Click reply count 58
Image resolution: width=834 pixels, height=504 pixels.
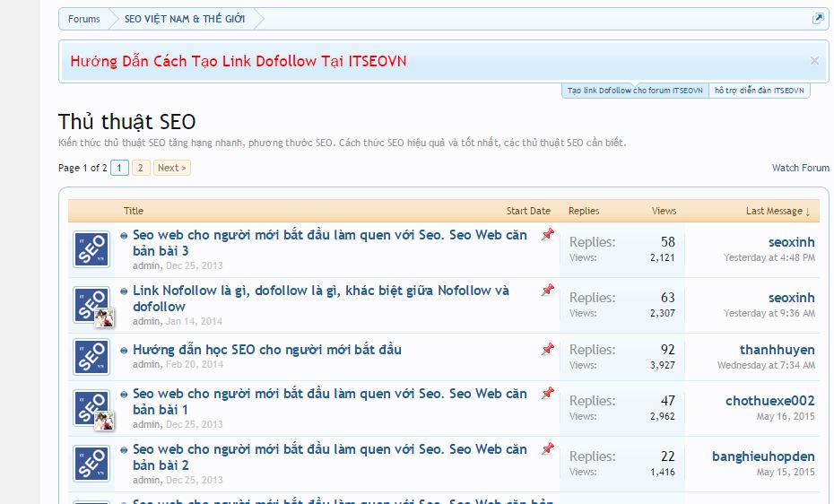coord(668,242)
